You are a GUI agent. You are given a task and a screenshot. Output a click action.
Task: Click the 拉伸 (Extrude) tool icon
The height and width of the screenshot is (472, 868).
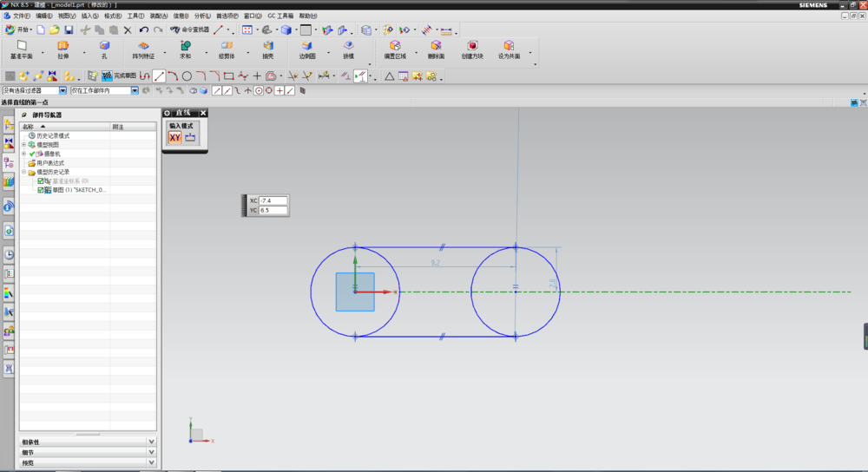click(62, 47)
